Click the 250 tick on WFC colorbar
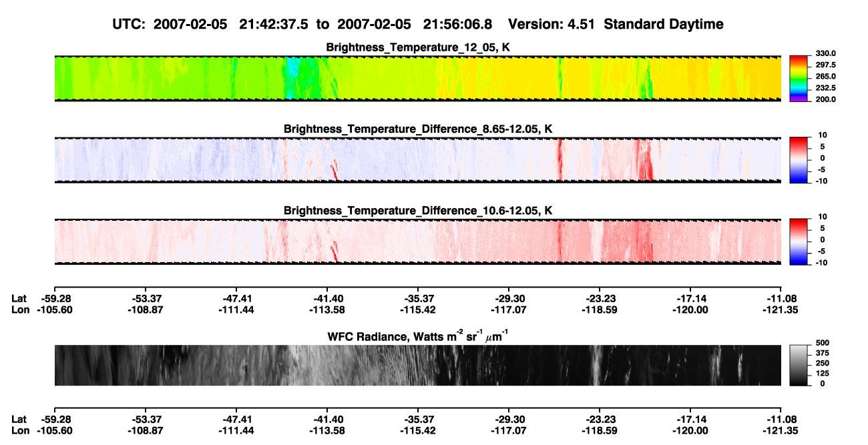This screenshot has width=868, height=445. (822, 363)
